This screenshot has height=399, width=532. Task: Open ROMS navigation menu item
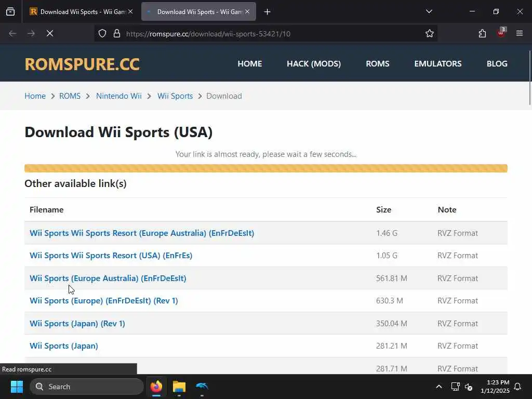(378, 63)
